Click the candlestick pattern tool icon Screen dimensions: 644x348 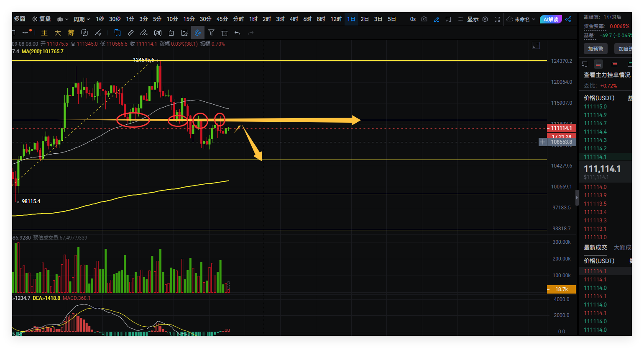pos(158,33)
